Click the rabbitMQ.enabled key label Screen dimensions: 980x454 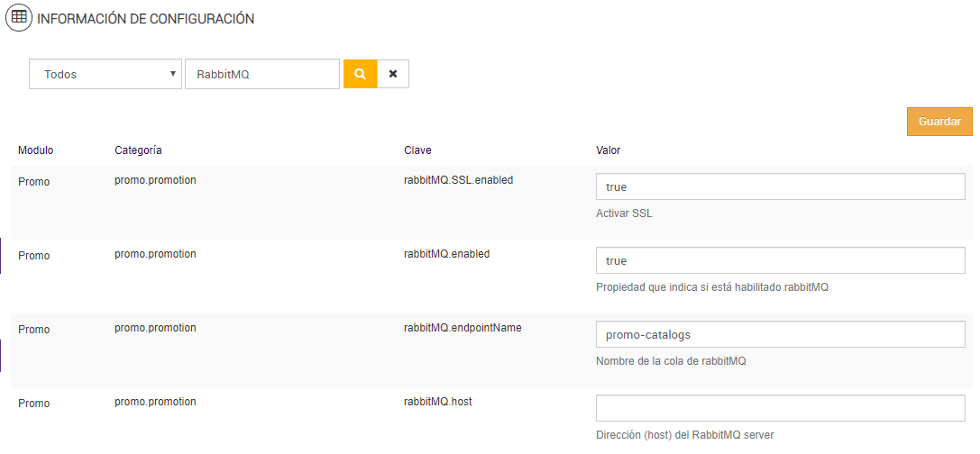pos(446,254)
